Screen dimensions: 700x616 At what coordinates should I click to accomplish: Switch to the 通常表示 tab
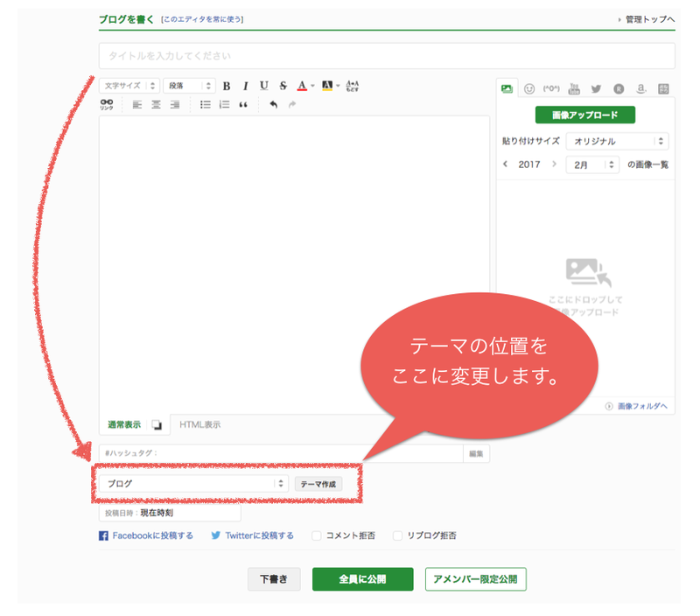(x=124, y=424)
